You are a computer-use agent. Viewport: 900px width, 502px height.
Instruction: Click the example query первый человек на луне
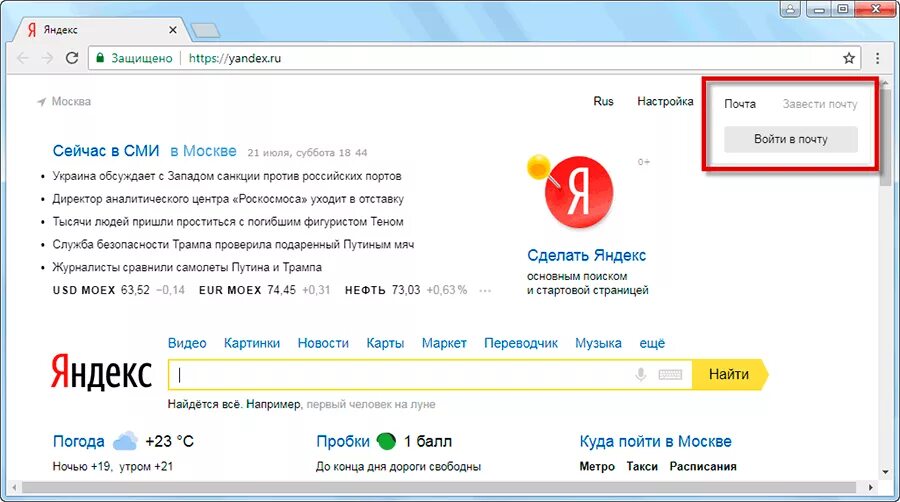(371, 404)
